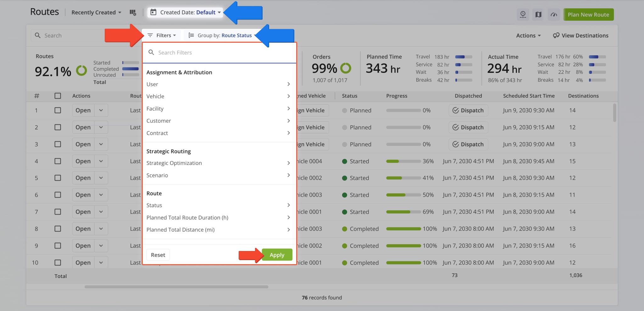644x311 pixels.
Task: Open the Recently Created dropdown
Action: pyautogui.click(x=96, y=12)
